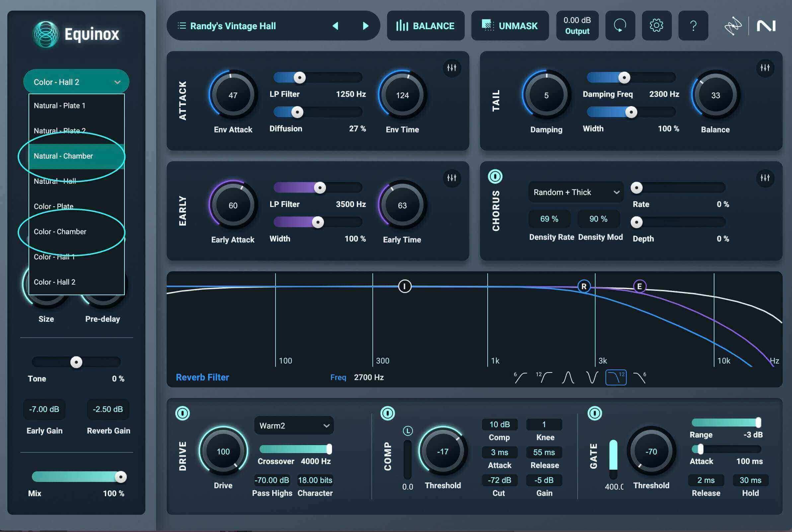Click the iZotope logo icon

tap(733, 26)
